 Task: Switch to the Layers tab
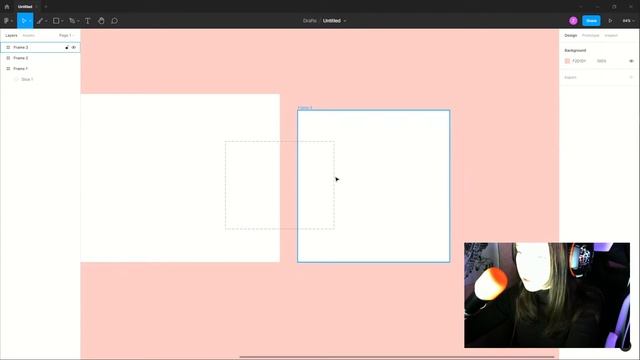pyautogui.click(x=11, y=36)
